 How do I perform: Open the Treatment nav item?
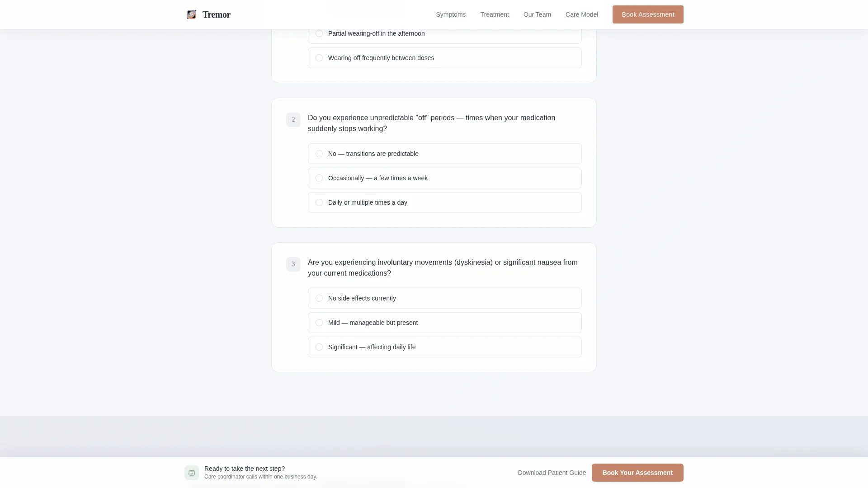pyautogui.click(x=495, y=14)
